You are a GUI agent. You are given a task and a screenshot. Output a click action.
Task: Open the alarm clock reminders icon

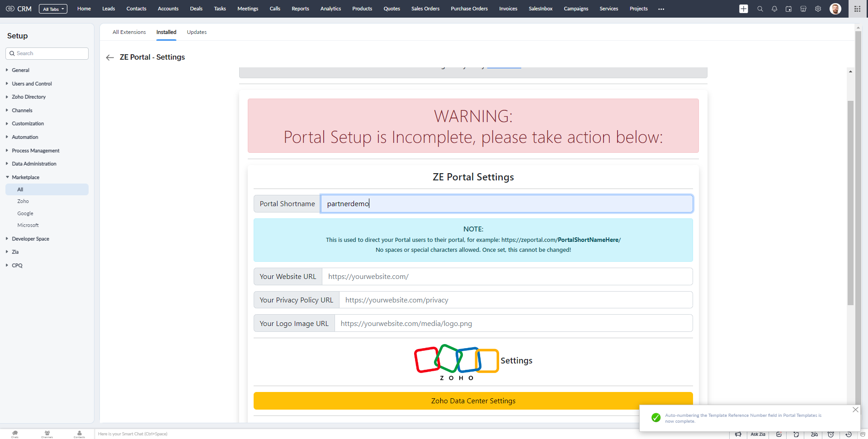pyautogui.click(x=831, y=434)
